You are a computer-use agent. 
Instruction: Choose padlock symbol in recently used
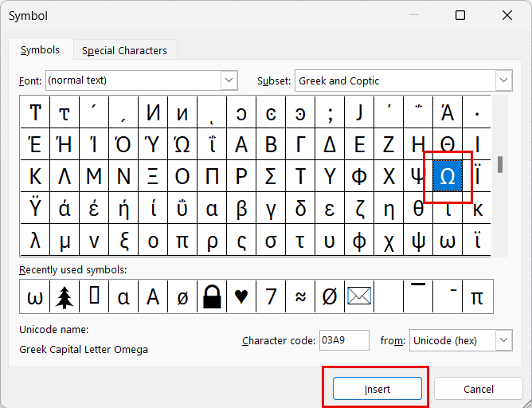pos(212,296)
